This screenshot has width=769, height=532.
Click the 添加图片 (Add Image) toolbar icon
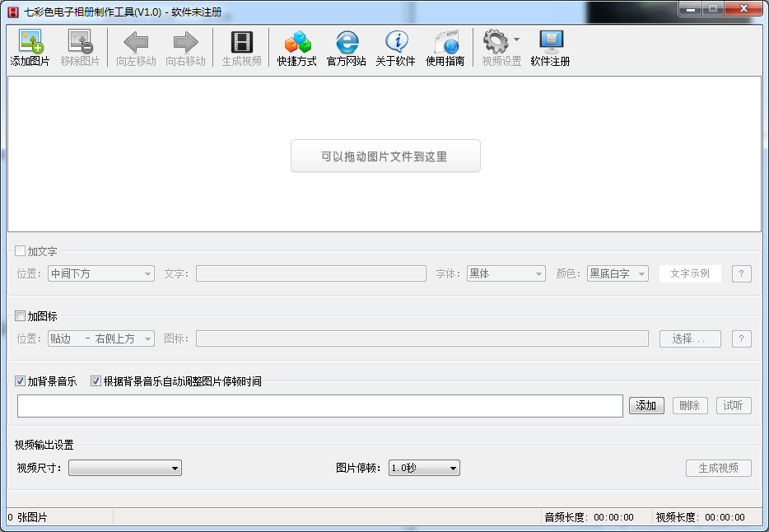[x=30, y=43]
